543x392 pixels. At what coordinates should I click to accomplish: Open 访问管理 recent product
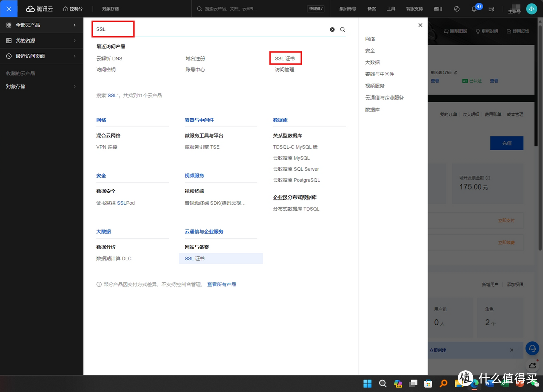coord(284,69)
